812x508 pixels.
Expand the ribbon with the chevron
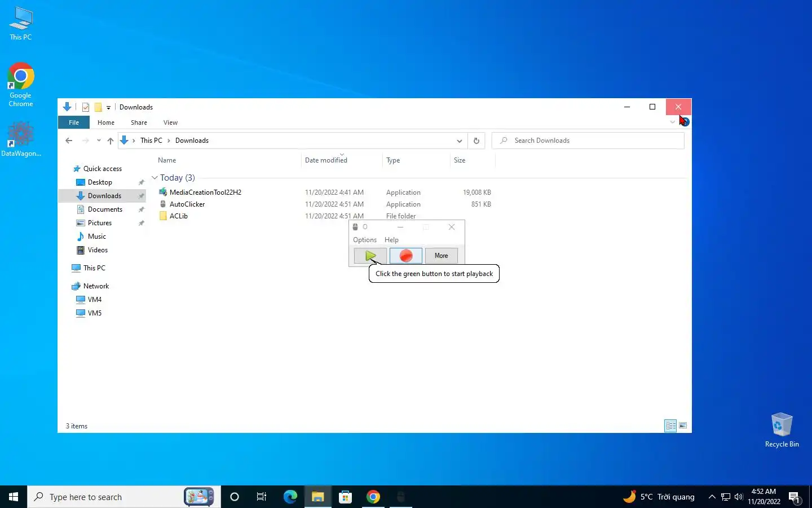pos(672,122)
